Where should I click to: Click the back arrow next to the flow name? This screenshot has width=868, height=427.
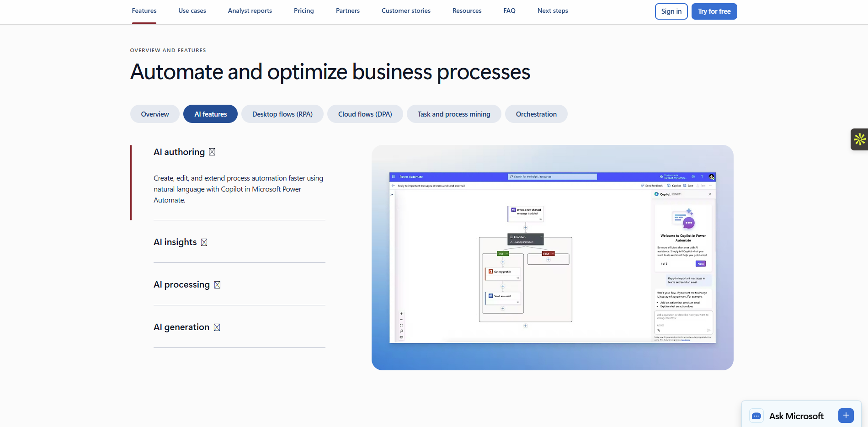pyautogui.click(x=393, y=186)
